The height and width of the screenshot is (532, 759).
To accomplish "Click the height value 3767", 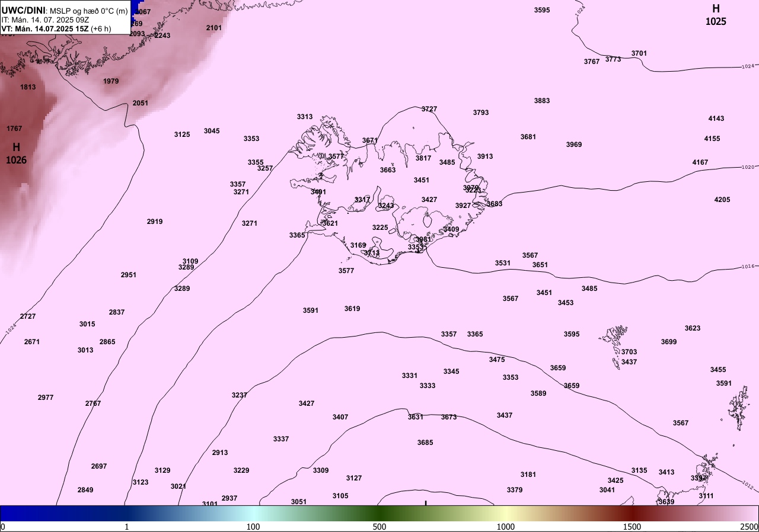I will (592, 62).
